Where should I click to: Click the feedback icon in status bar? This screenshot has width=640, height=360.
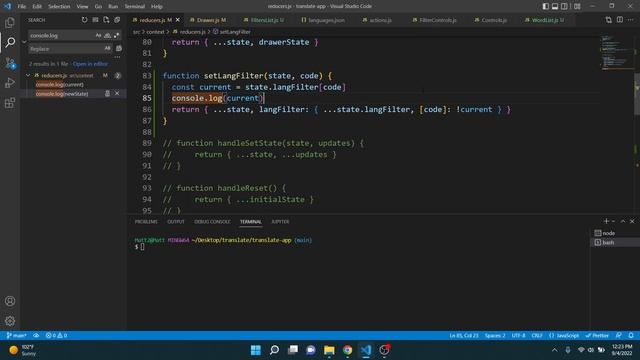[x=619, y=336]
